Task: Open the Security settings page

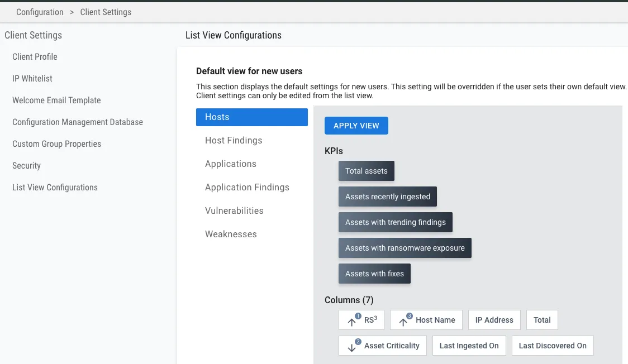Action: pyautogui.click(x=26, y=166)
